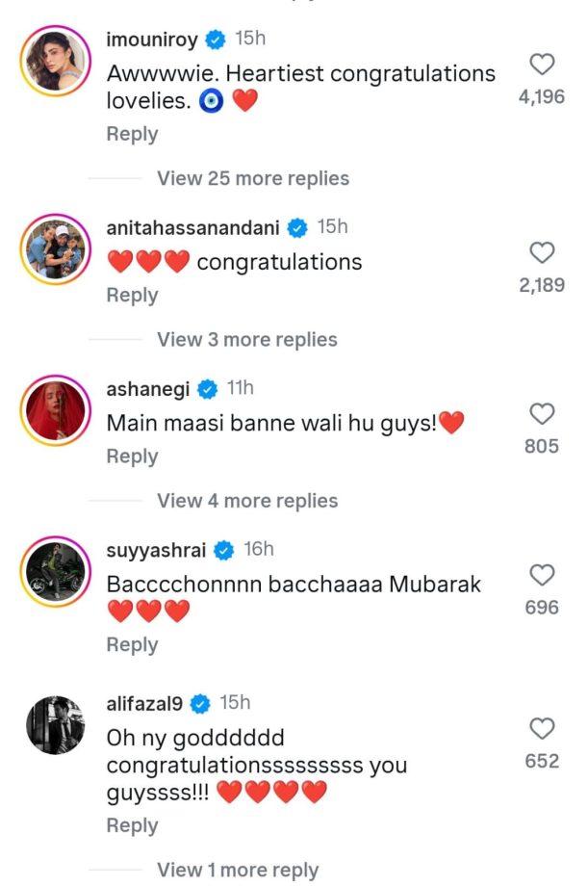Reply to imouniroy's comment

pyautogui.click(x=132, y=134)
